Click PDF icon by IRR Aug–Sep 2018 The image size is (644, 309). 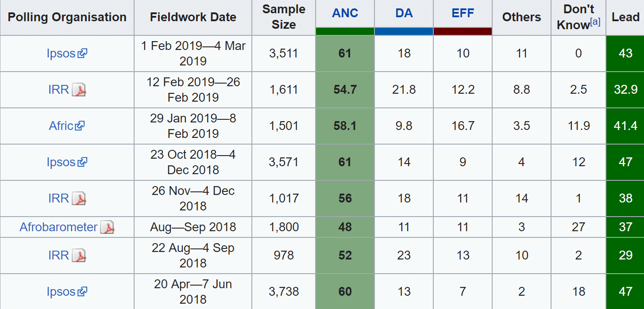coord(79,256)
